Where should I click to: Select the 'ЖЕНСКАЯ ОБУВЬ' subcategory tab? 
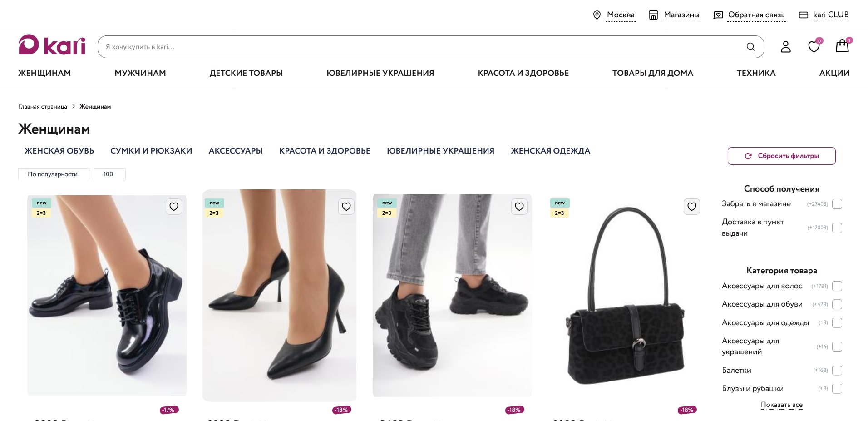pos(59,151)
